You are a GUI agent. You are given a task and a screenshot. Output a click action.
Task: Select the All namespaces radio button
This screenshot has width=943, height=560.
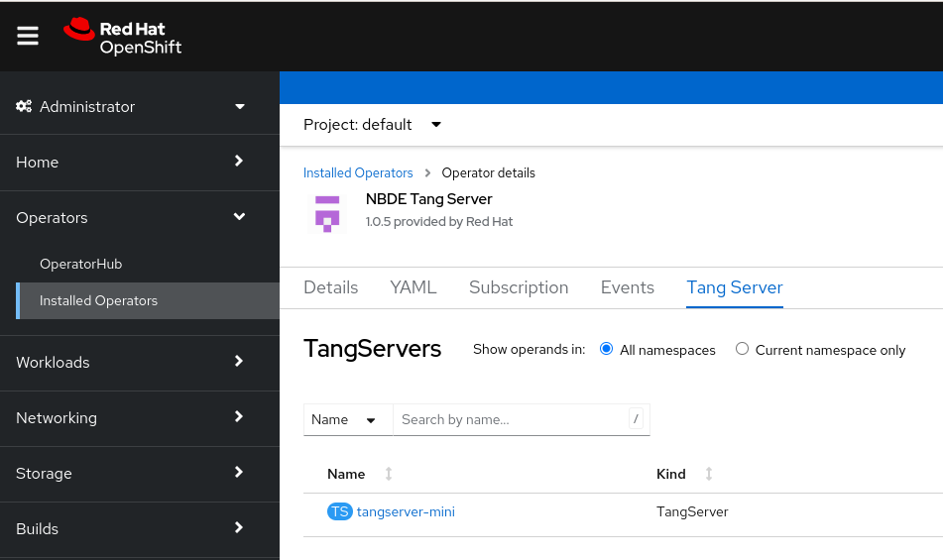tap(607, 349)
